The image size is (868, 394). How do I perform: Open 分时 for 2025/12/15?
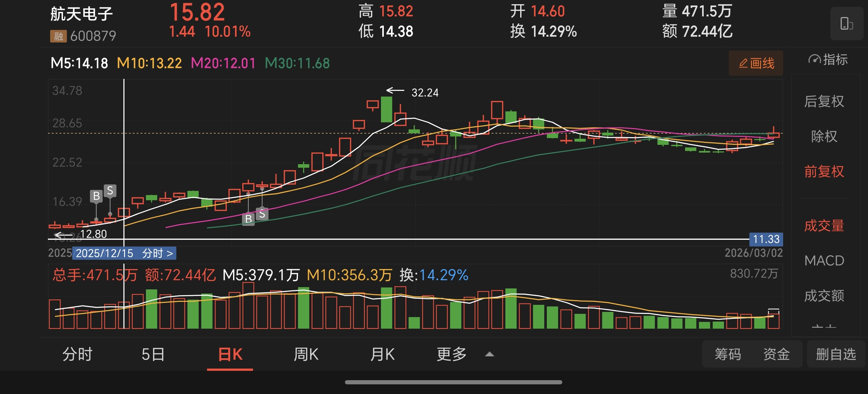157,253
